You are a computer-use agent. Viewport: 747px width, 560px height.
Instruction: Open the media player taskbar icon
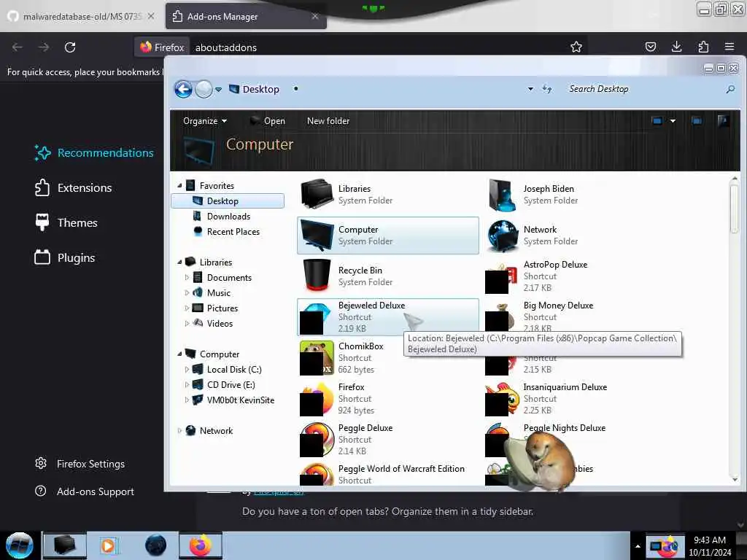108,545
